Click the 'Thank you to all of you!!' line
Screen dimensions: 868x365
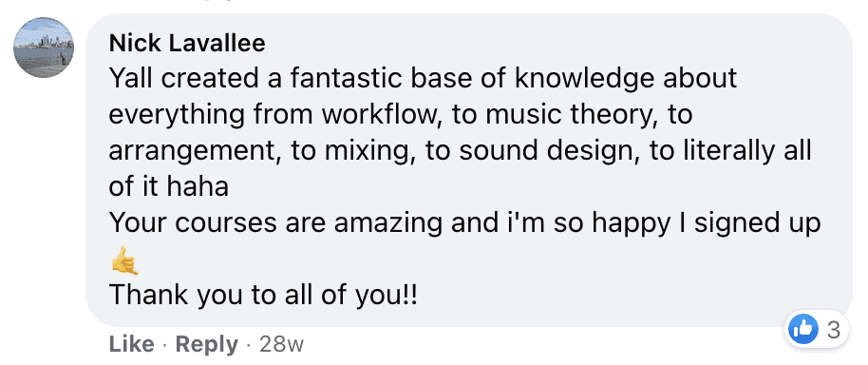(263, 296)
